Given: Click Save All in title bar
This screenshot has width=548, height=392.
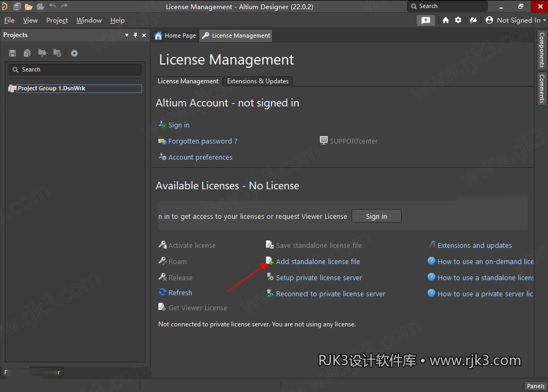Looking at the screenshot, I should pos(17,6).
